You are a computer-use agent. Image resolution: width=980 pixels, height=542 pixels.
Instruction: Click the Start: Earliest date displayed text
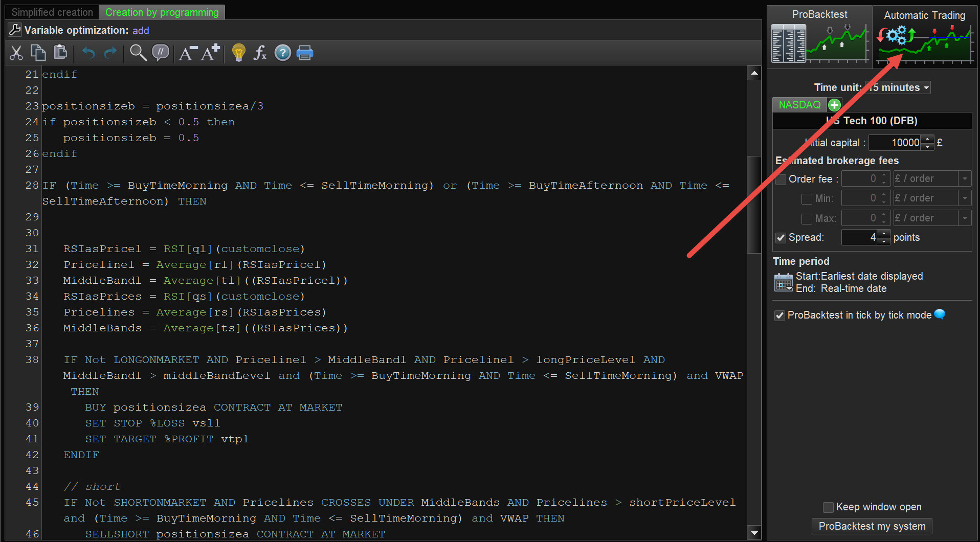[859, 276]
